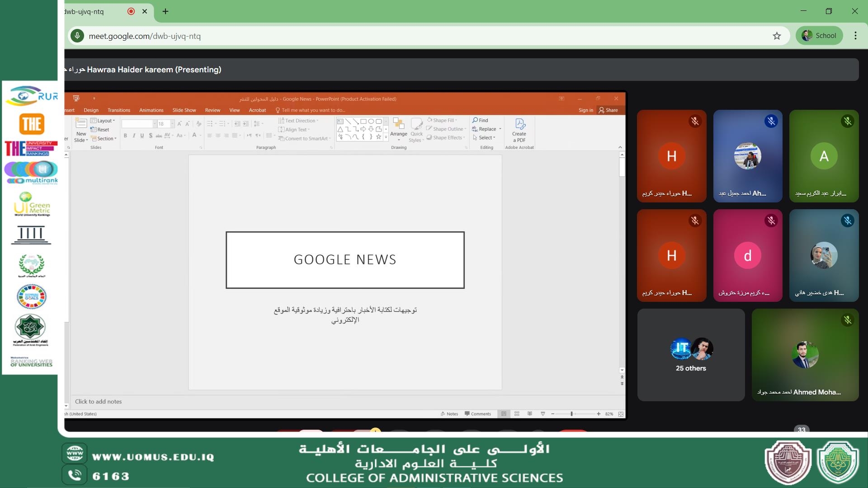The height and width of the screenshot is (488, 868).
Task: Toggle the Notes pane in status bar
Action: click(x=449, y=414)
